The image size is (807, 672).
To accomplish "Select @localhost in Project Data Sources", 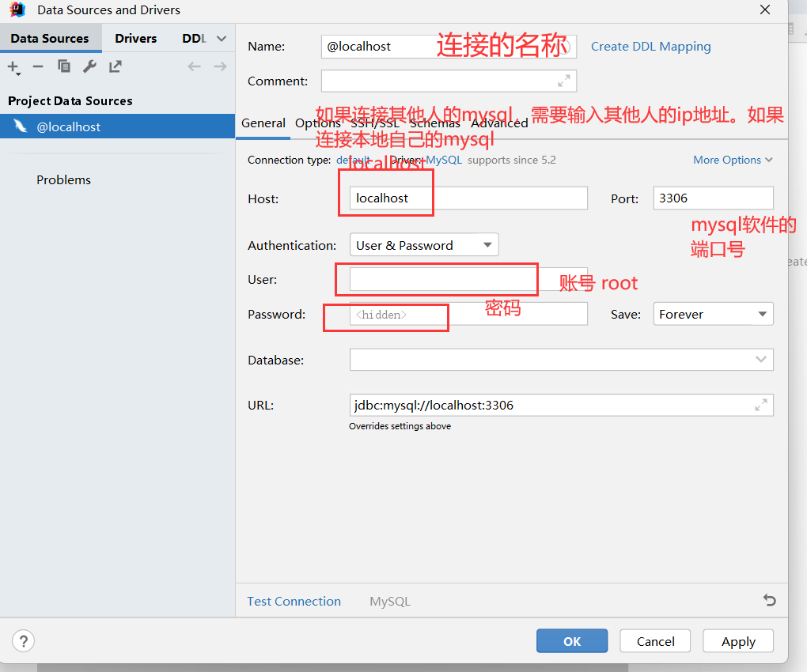I will 117,126.
